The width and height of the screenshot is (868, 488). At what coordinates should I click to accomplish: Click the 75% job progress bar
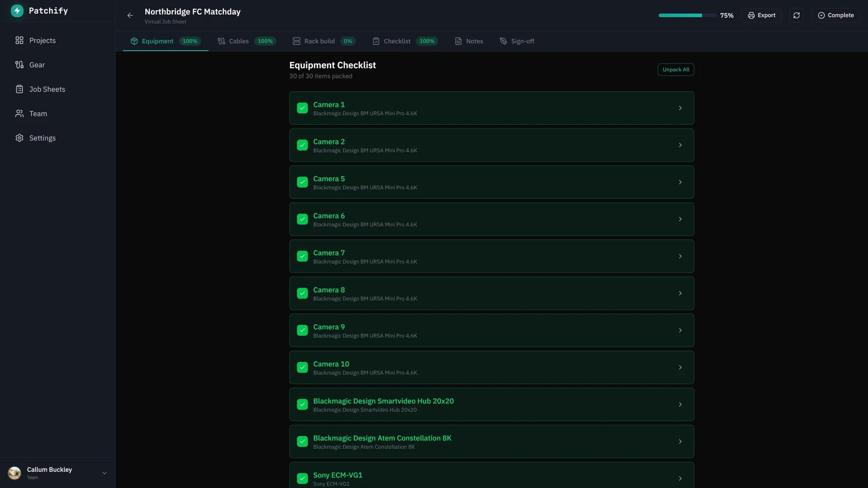pos(687,15)
